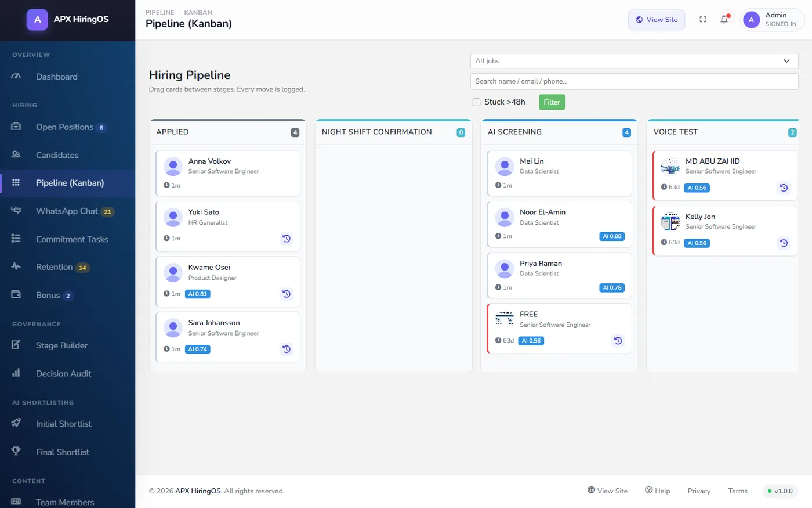Open the Terms footer link
Image resolution: width=812 pixels, height=508 pixels.
738,491
